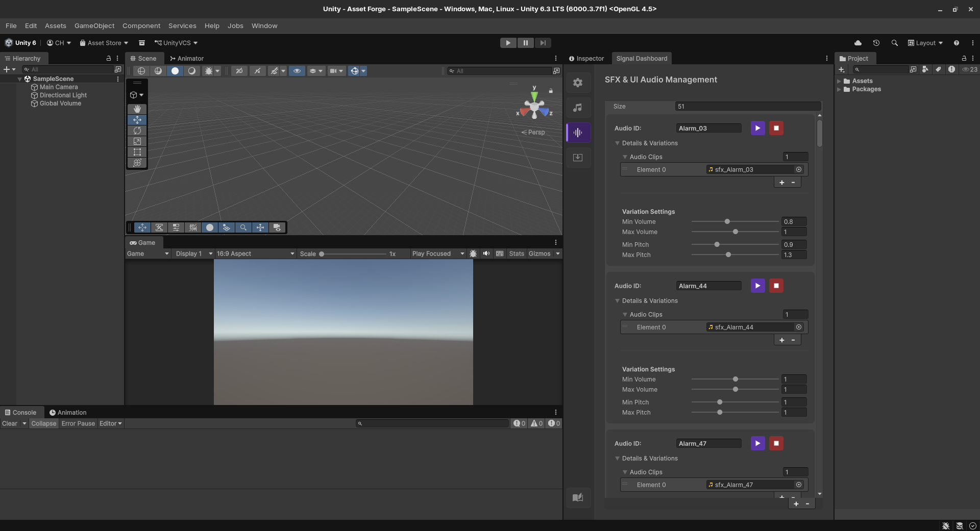This screenshot has height=531, width=980.
Task: Toggle scene visibility eye button in Scene toolbar
Action: tap(297, 71)
